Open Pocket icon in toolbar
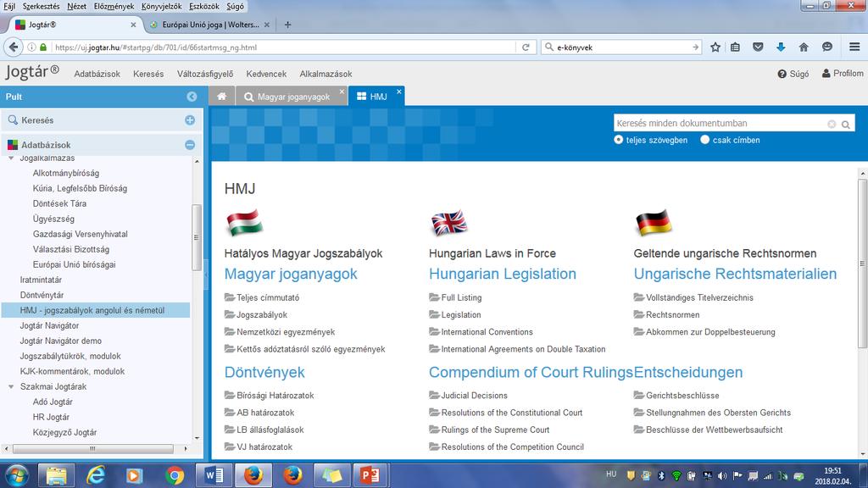This screenshot has width=868, height=488. (x=758, y=47)
